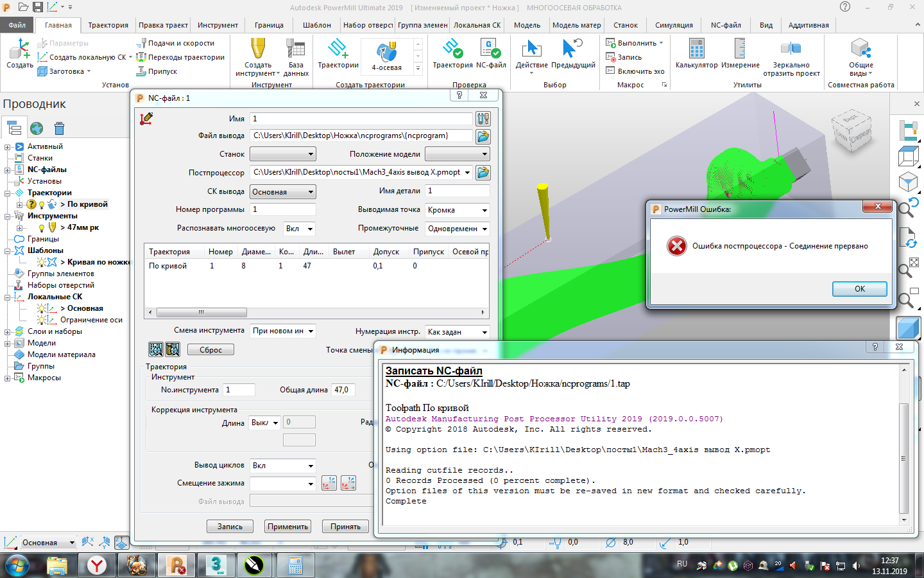Click the add fixture offset icon with plus
The width and height of the screenshot is (924, 578).
(348, 483)
